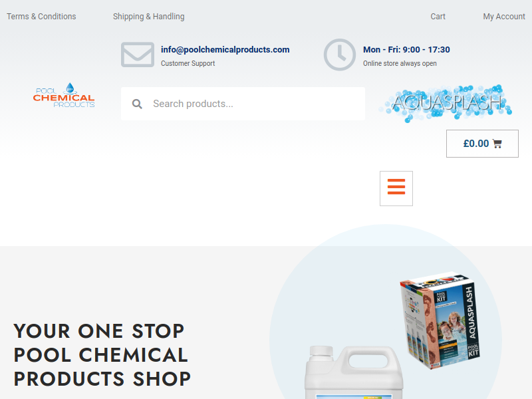Click the Online store always open text
This screenshot has height=399, width=532.
400,63
